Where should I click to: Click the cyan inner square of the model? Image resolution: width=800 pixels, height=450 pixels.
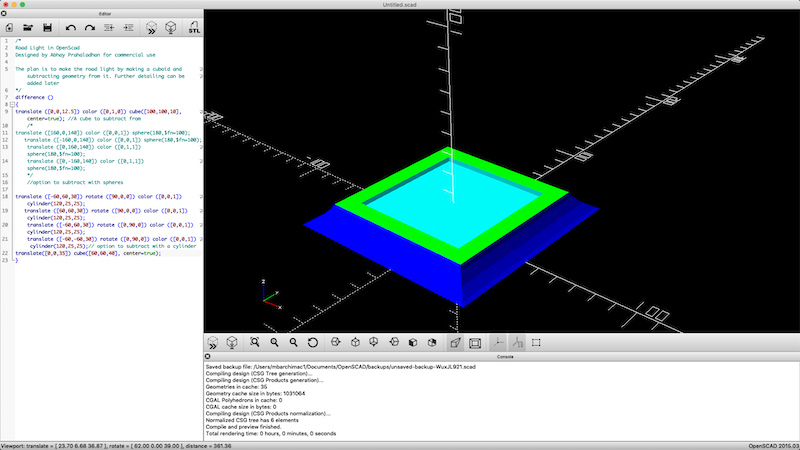[x=453, y=204]
